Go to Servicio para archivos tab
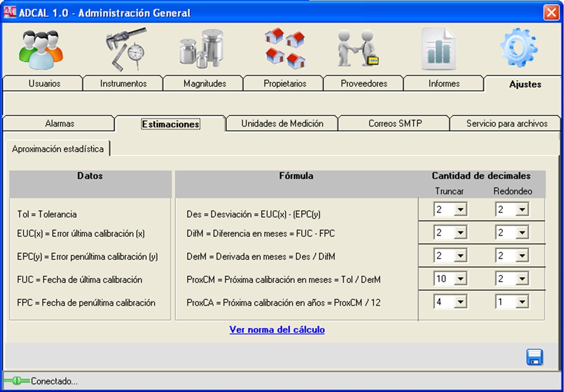 (x=507, y=124)
